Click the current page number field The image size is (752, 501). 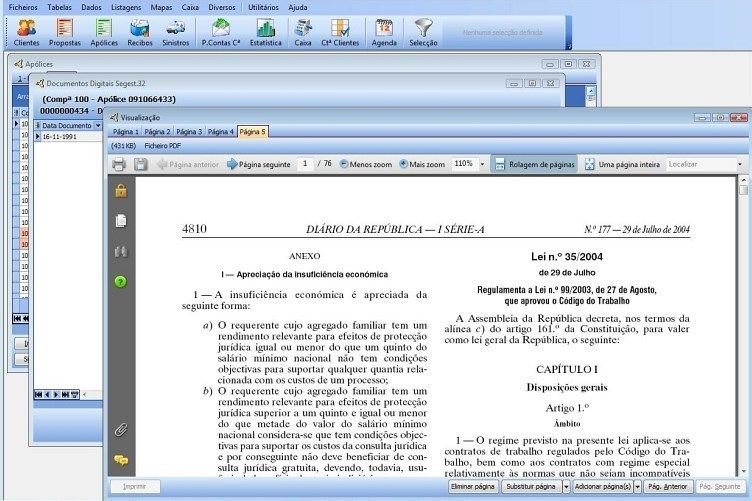point(304,164)
